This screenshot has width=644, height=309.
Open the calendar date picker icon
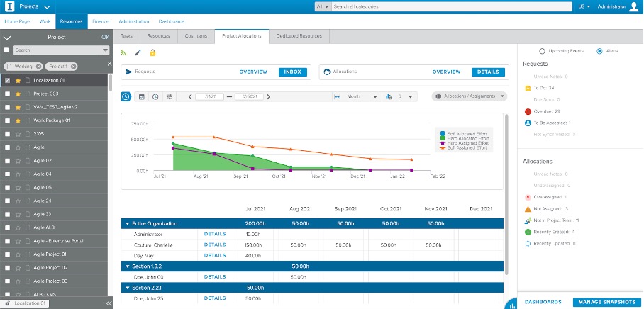141,96
